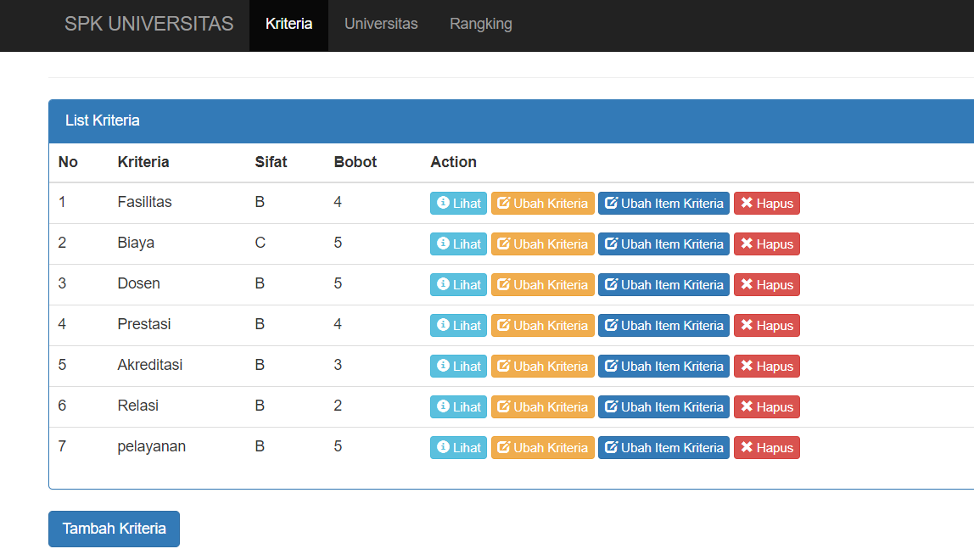Click the Ubah Item Kriteria button for pelayanan
Screen dimensions: 974x560
[x=663, y=447]
